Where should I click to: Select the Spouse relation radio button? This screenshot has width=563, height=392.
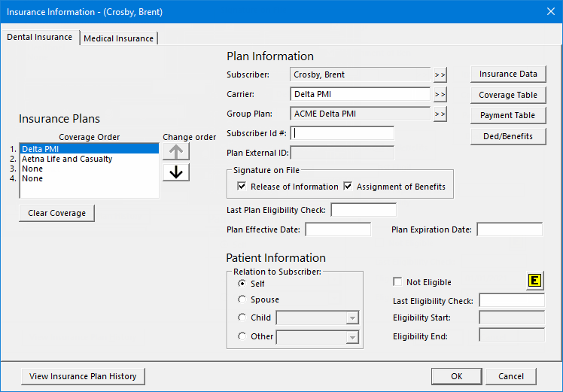pyautogui.click(x=242, y=299)
